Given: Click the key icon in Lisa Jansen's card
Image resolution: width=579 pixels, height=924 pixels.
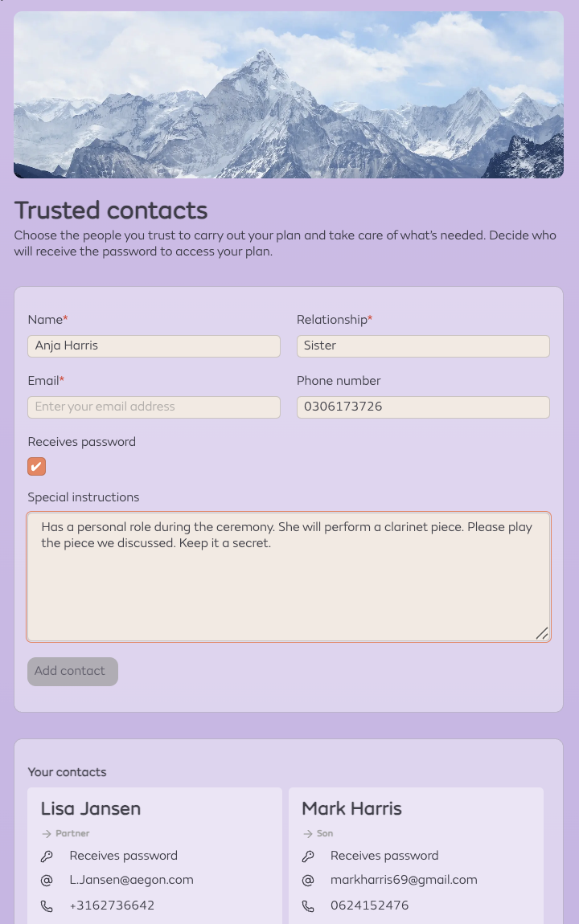Looking at the screenshot, I should click(47, 857).
